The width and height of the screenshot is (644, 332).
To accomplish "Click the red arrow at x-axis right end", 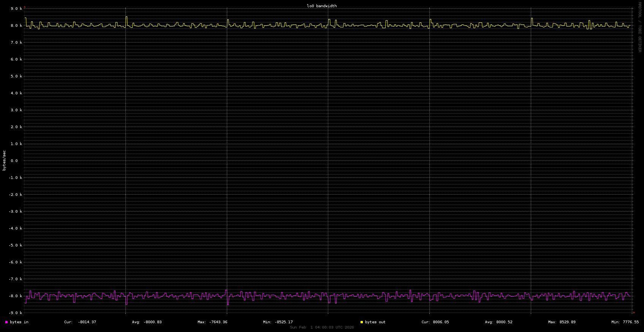I will click(634, 313).
